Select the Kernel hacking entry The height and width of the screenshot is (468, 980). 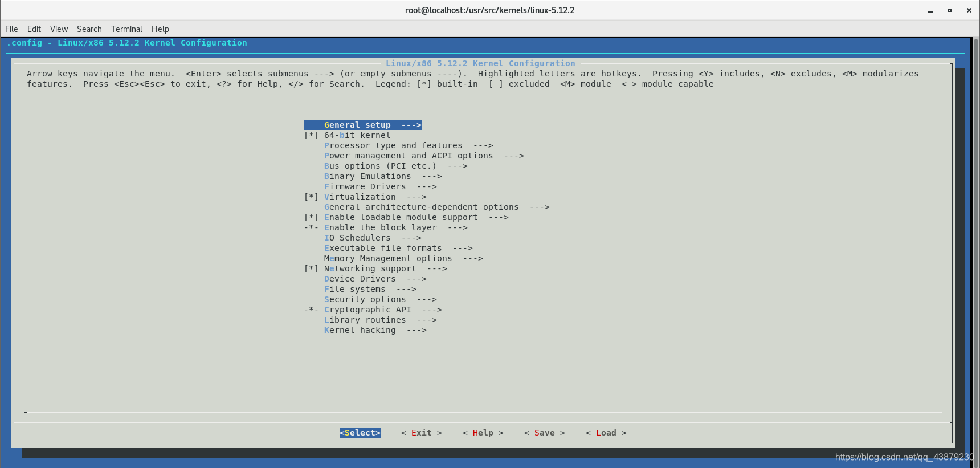[375, 330]
